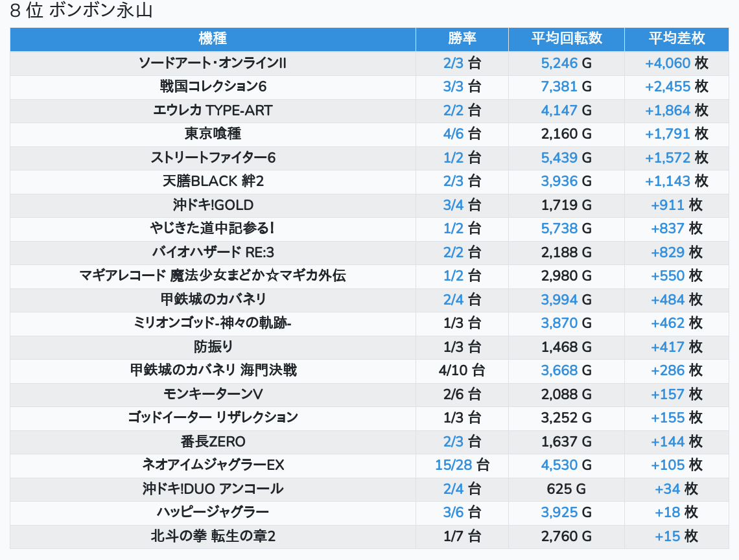
Task: Click +15 枚 average difference cell
Action: coord(676,537)
